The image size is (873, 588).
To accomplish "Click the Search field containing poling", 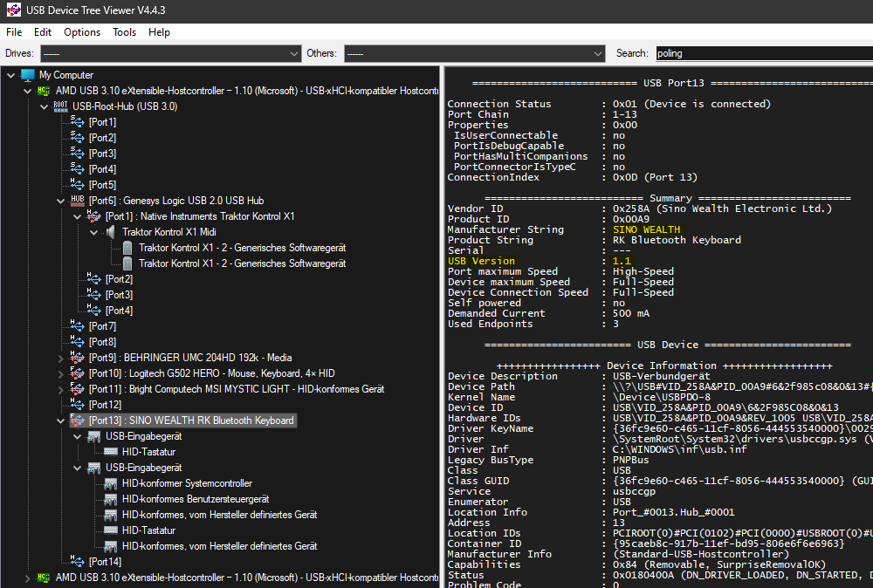I will [764, 53].
